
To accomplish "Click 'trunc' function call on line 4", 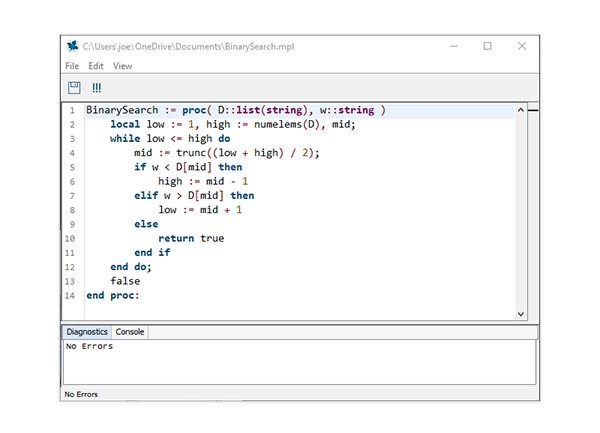I will point(191,153).
